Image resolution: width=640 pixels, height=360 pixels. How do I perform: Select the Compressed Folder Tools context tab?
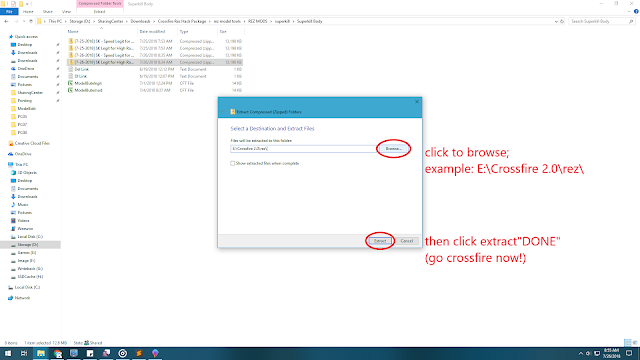100,4
